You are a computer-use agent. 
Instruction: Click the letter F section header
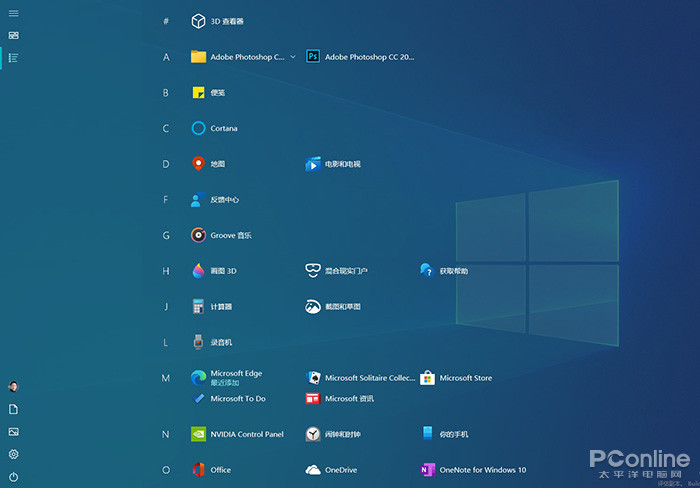tap(166, 200)
